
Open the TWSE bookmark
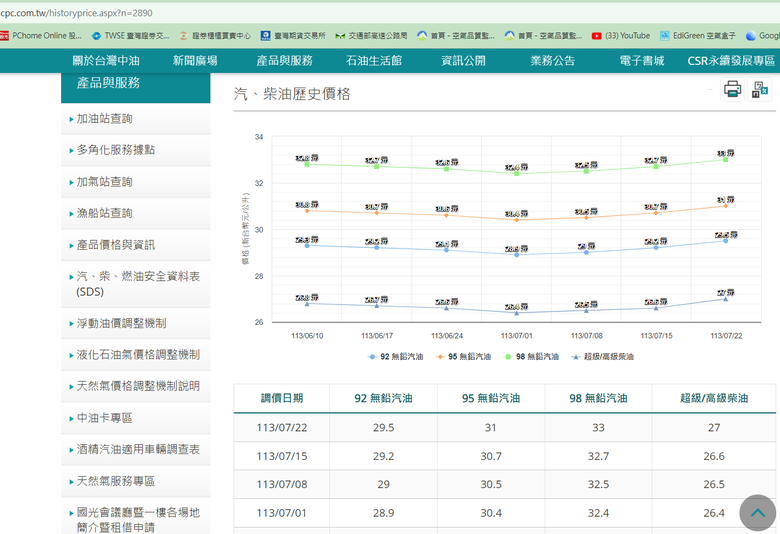(131, 36)
